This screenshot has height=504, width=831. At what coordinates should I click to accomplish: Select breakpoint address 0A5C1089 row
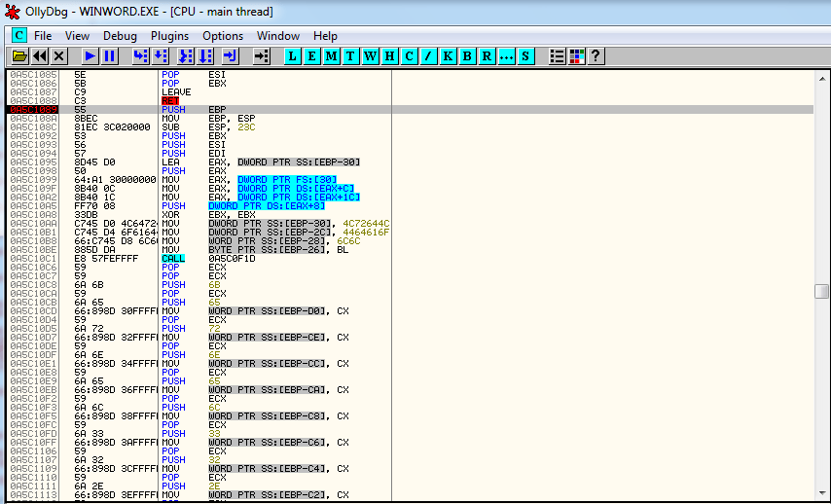coord(412,110)
